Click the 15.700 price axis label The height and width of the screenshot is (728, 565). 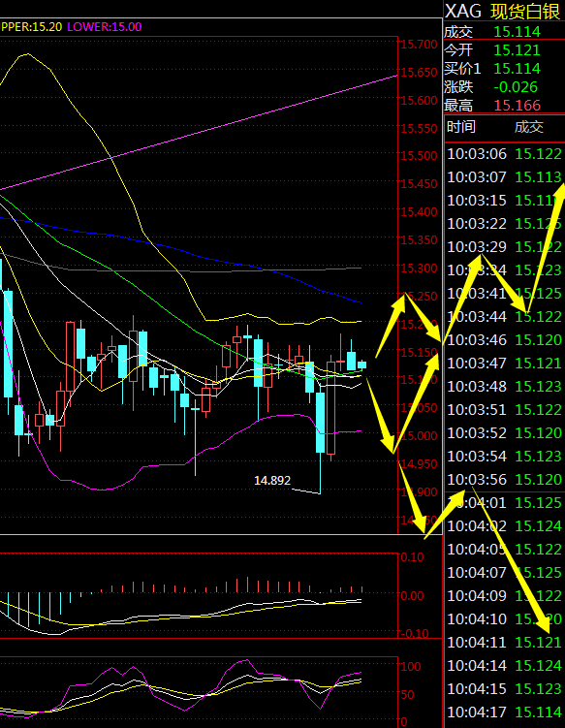tap(420, 45)
